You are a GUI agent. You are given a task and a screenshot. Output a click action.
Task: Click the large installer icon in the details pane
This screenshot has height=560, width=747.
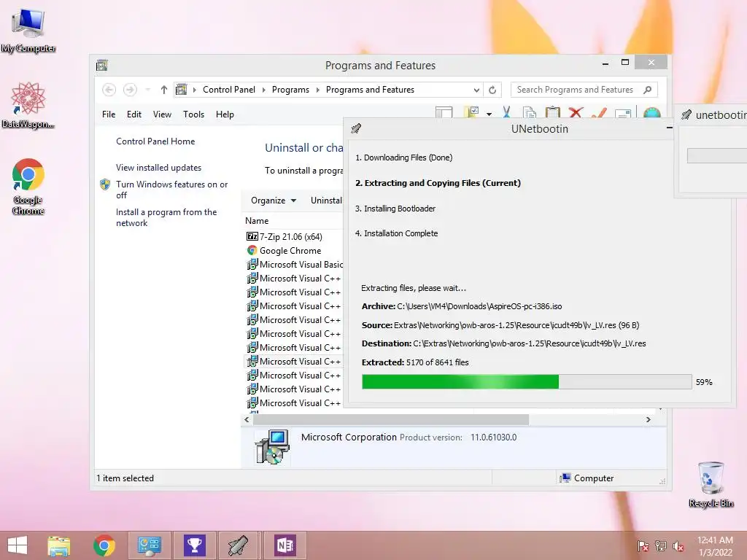point(273,447)
